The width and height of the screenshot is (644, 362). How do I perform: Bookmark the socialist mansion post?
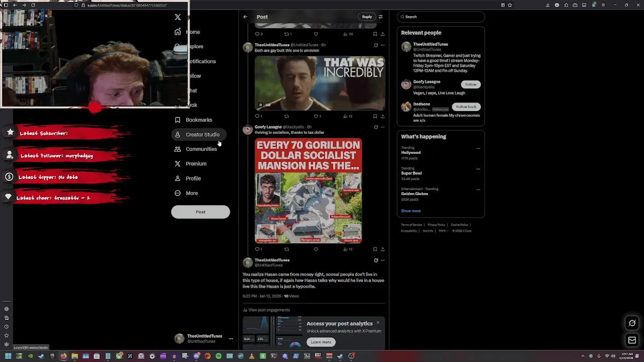tap(375, 249)
